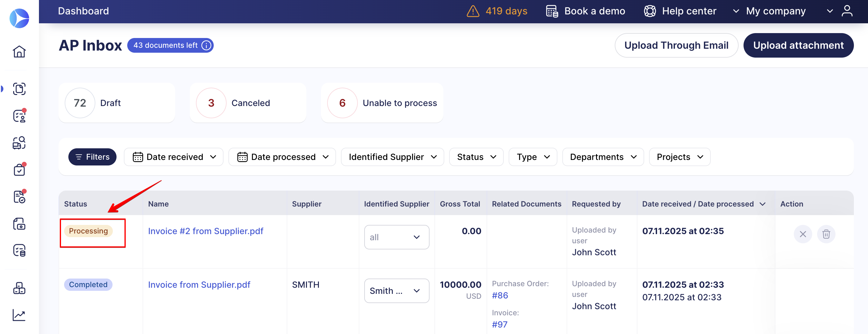The image size is (868, 334).
Task: Click the Status column header
Action: [x=75, y=204]
